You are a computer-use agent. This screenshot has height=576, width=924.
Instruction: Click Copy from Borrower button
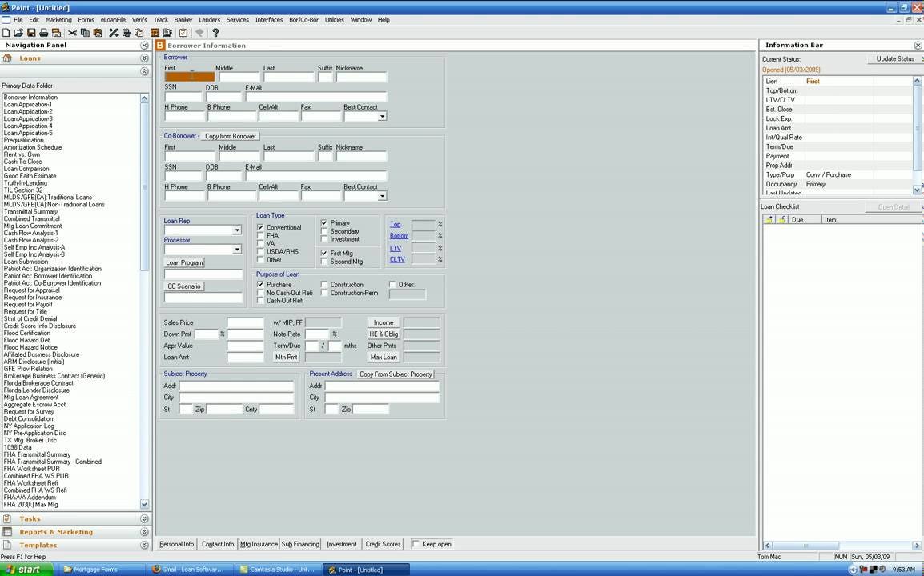[231, 136]
